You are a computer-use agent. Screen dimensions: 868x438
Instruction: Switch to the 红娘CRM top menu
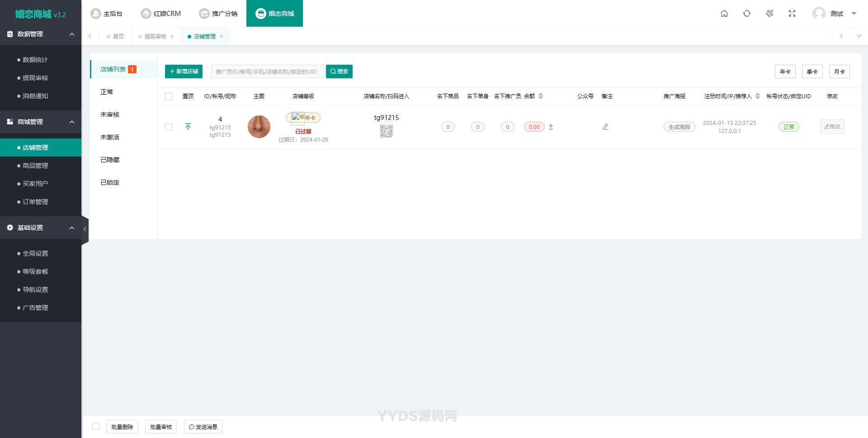coord(161,14)
